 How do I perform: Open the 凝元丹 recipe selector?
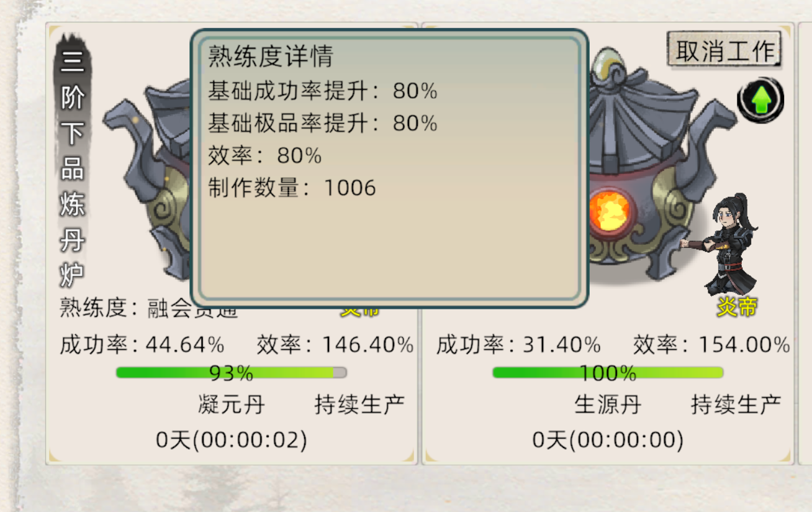[x=232, y=405]
